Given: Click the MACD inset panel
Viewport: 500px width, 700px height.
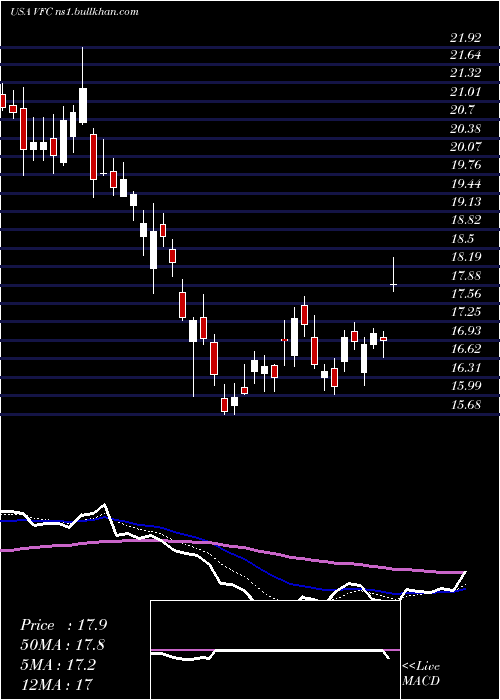Looking at the screenshot, I should (x=275, y=650).
